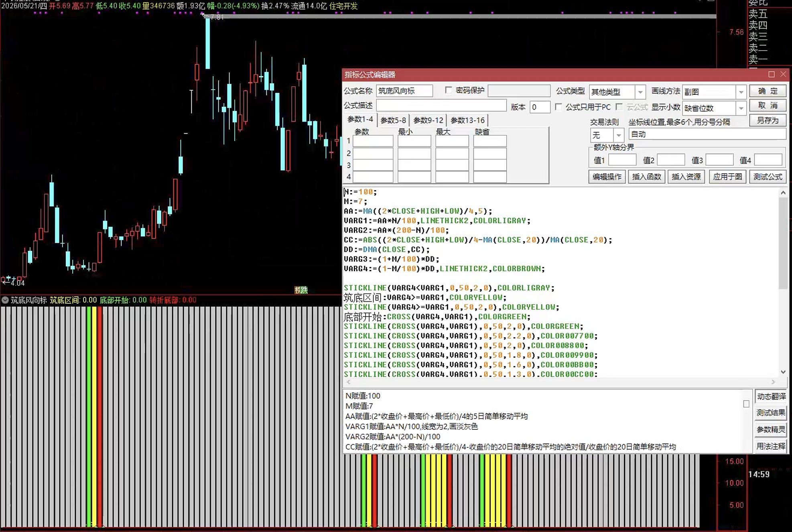The image size is (792, 532).
Task: Click the 筑底区间 value label in indicator header
Action: (73, 300)
